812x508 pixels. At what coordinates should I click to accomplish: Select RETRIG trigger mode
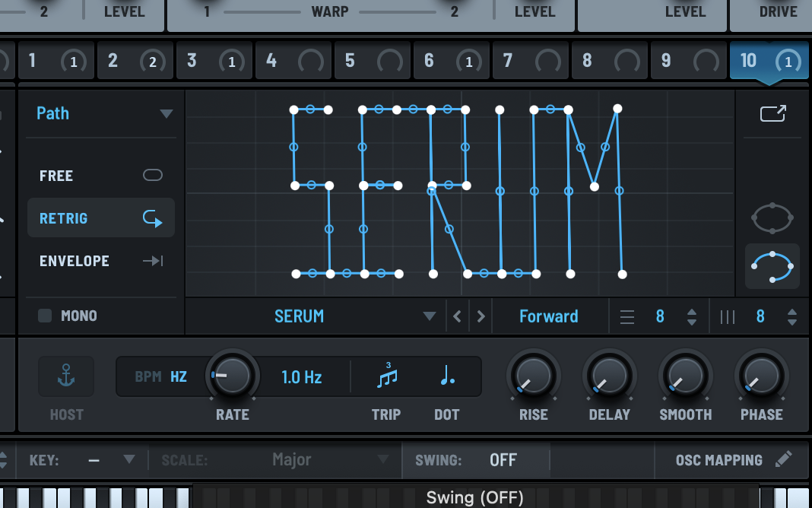(x=100, y=218)
